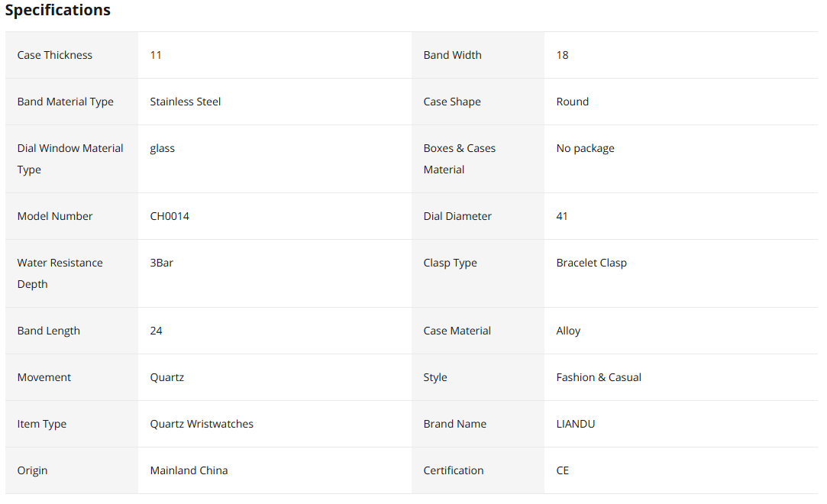Viewport: 827px width, 504px height.
Task: Select Dial Window Material Type label
Action: pos(70,159)
